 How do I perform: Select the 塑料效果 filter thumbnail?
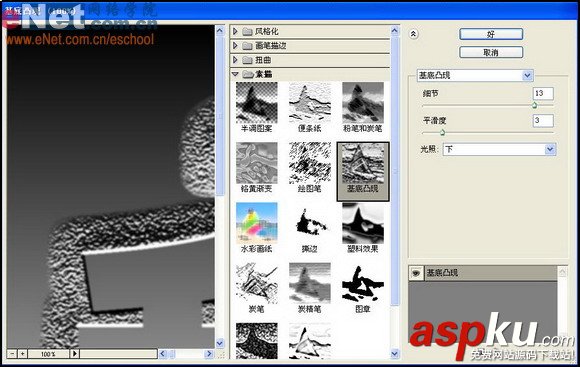pos(363,223)
